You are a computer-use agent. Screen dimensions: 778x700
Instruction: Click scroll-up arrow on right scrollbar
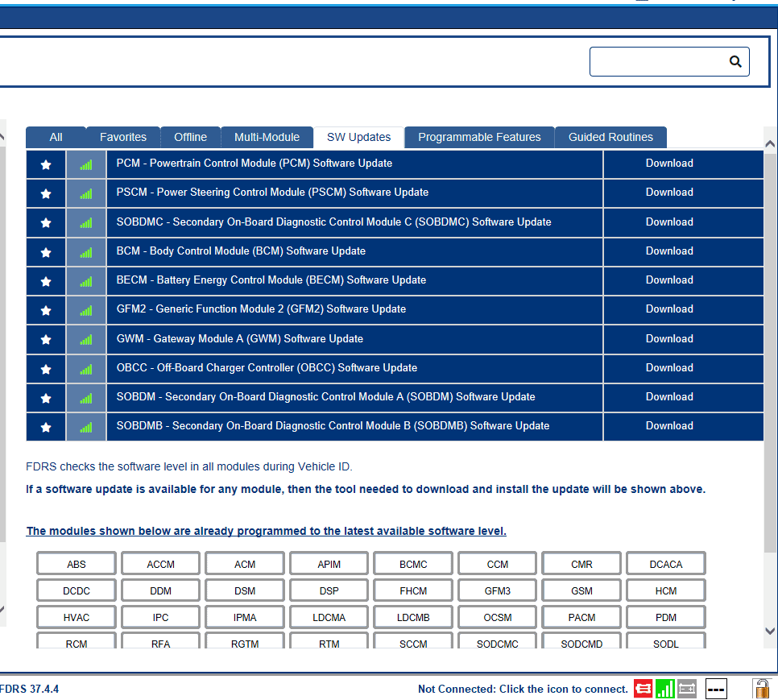coord(770,144)
